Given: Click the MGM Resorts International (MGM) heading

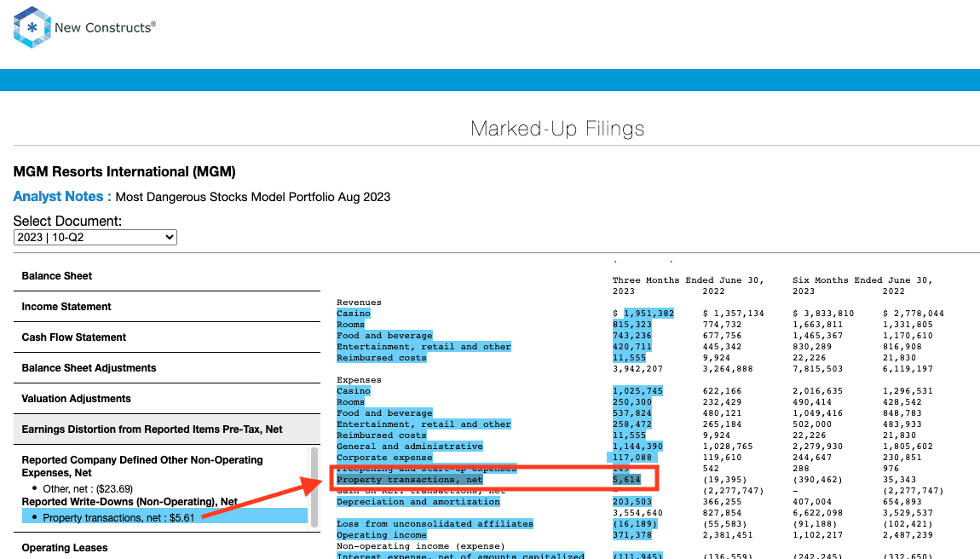Looking at the screenshot, I should [x=124, y=172].
